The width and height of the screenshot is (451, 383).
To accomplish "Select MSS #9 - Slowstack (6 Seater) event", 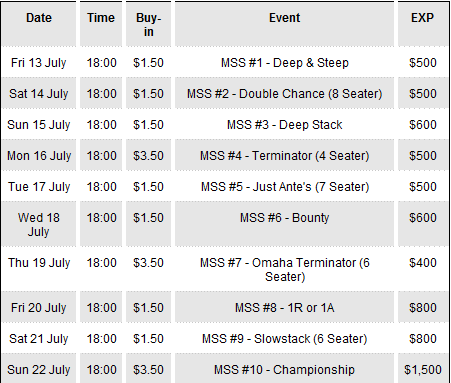I will point(284,339).
